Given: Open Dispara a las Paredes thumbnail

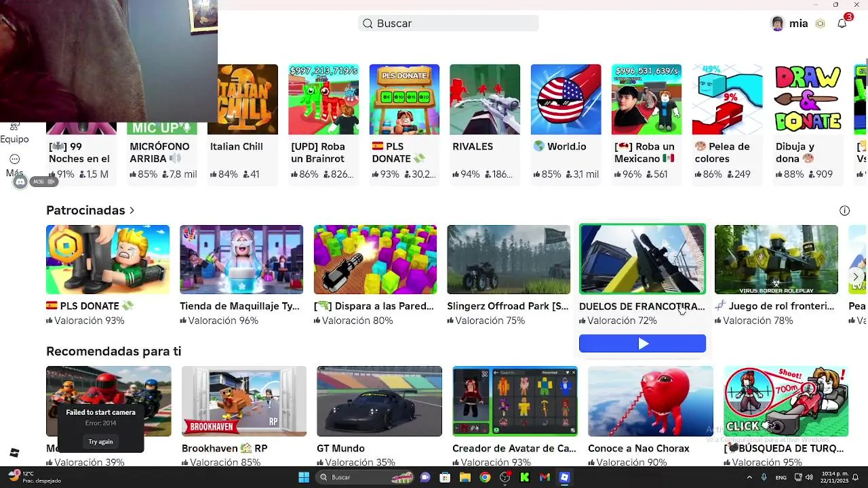Looking at the screenshot, I should pos(375,260).
